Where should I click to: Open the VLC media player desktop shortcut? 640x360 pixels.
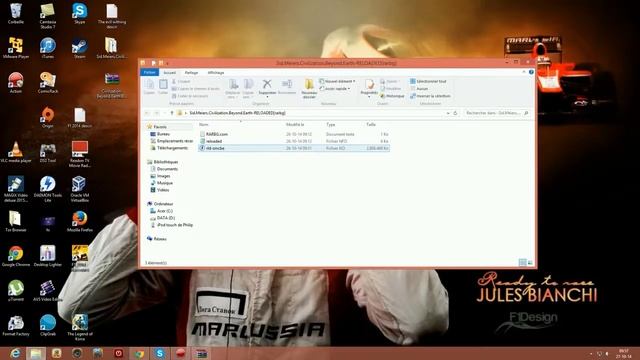point(16,152)
